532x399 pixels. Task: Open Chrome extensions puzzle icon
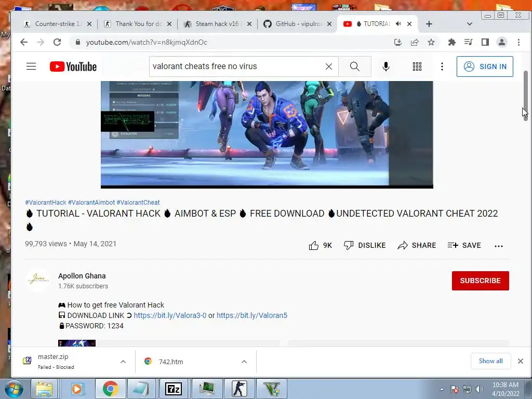coord(451,42)
